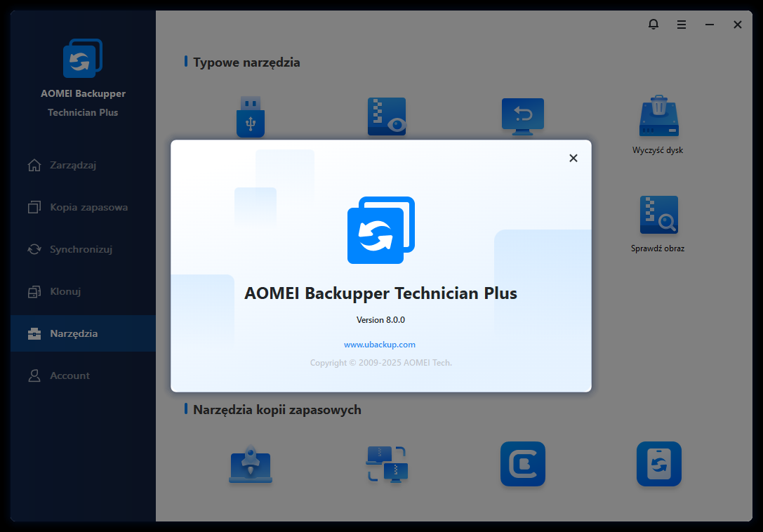
Task: Open the www.ubackup.com link
Action: (380, 345)
